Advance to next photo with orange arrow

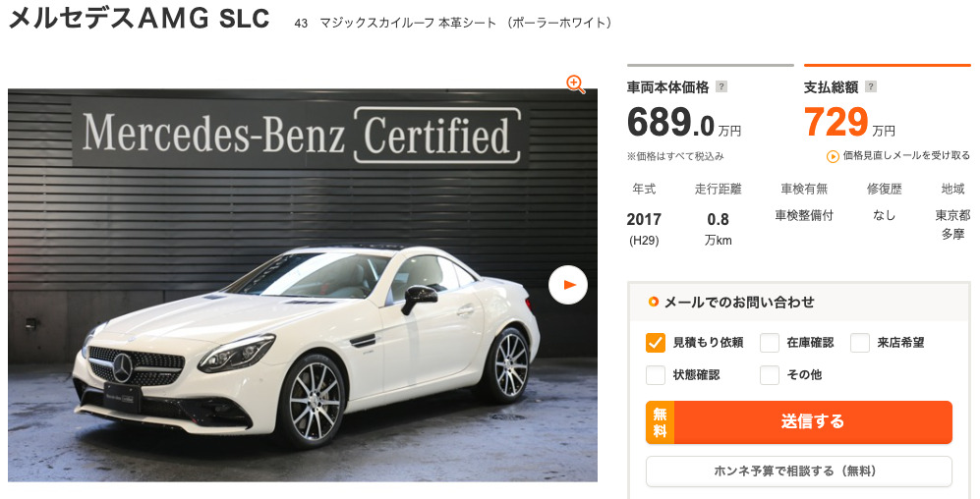click(568, 285)
